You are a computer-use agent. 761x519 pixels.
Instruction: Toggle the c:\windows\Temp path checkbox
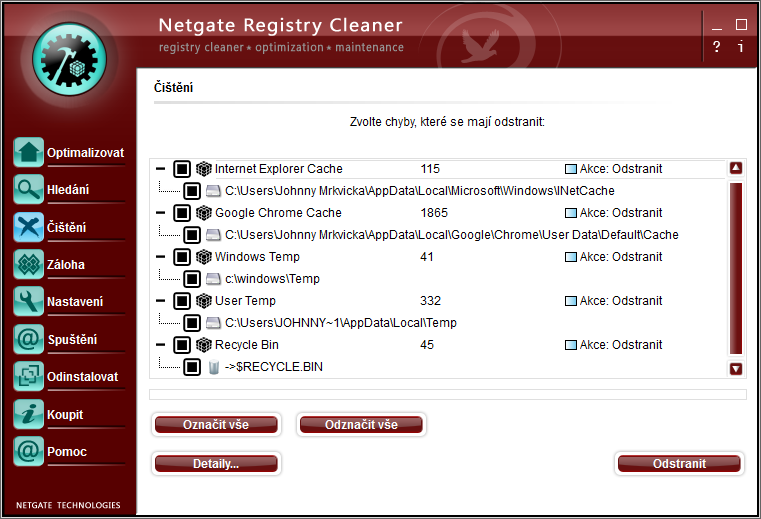(x=192, y=279)
